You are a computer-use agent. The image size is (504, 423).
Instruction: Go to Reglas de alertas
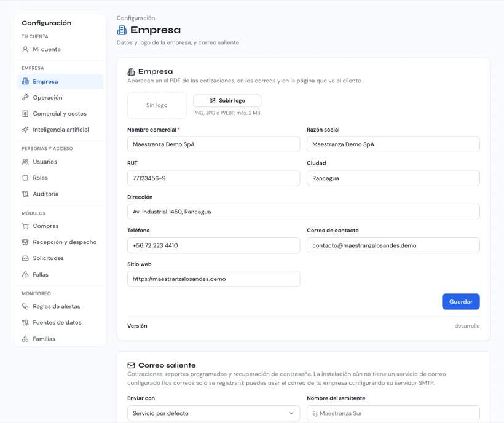[x=60, y=306]
